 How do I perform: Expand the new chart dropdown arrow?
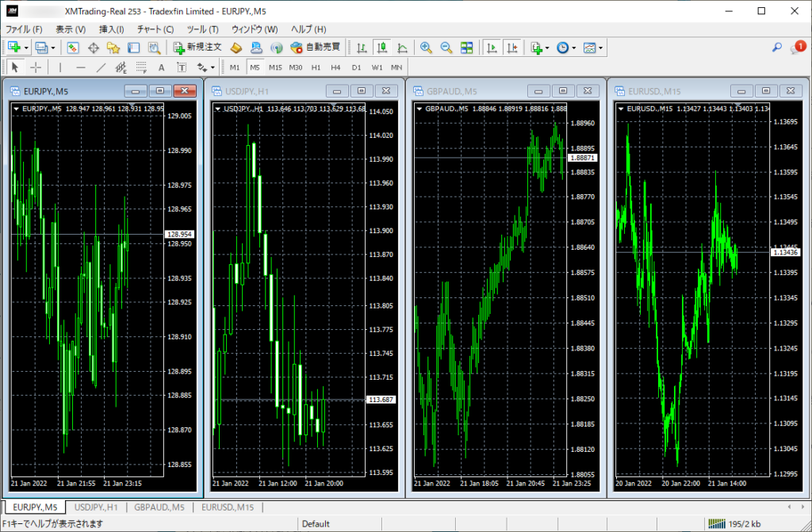click(27, 48)
